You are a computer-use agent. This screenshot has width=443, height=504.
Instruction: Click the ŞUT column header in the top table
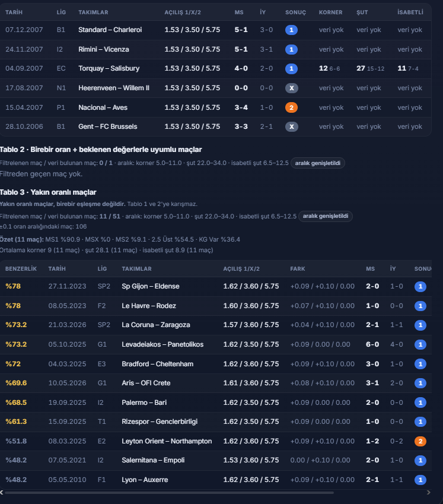click(x=362, y=12)
